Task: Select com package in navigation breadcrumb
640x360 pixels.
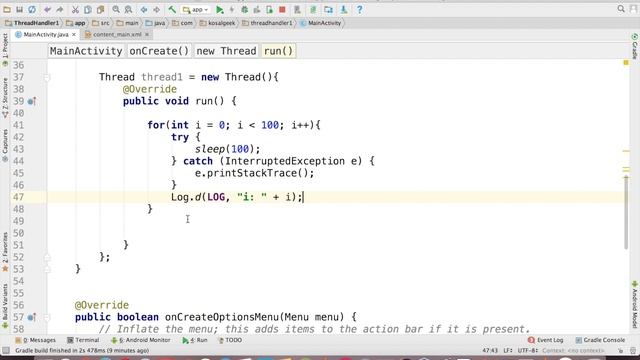Action: [x=182, y=23]
